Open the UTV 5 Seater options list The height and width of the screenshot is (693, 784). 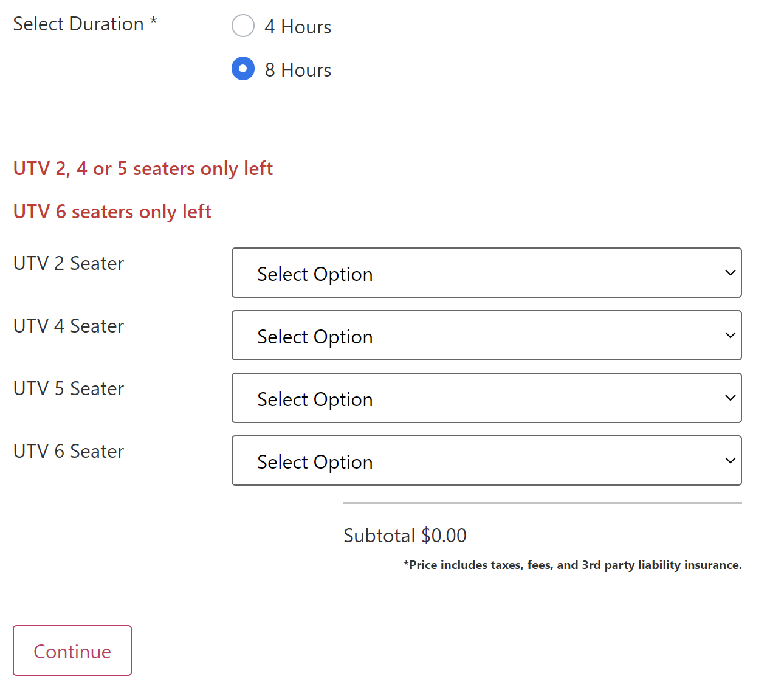[486, 398]
